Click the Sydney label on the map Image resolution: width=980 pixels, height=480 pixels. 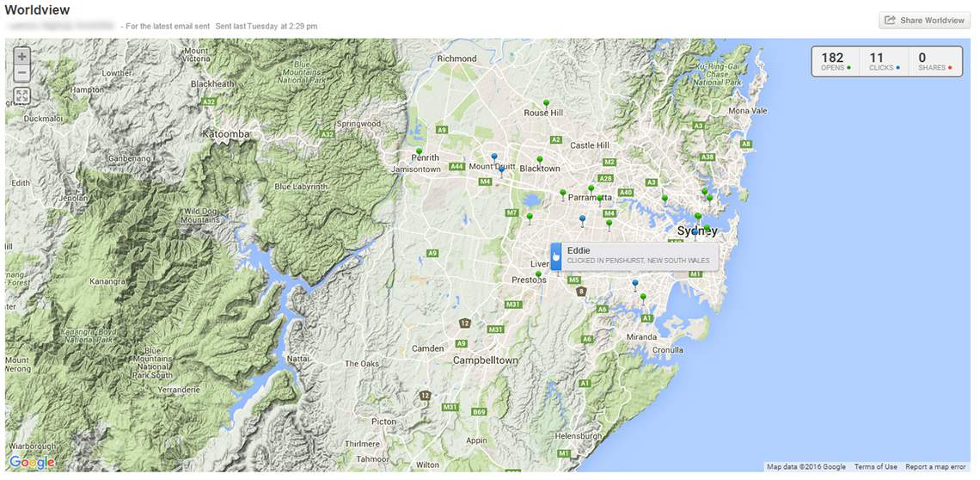pos(697,231)
